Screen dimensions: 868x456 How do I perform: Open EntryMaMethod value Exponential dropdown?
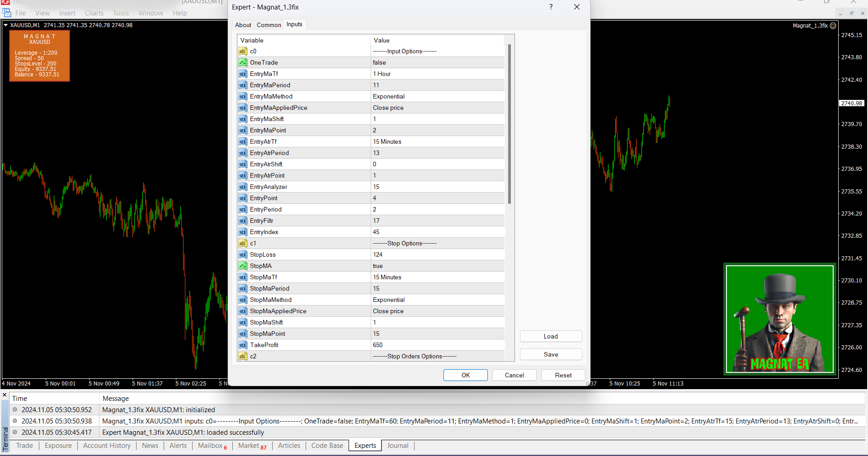pos(437,97)
